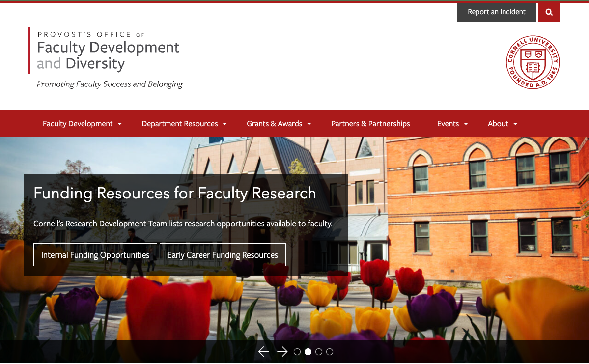Open the About menu
The height and width of the screenshot is (364, 589).
coord(498,124)
